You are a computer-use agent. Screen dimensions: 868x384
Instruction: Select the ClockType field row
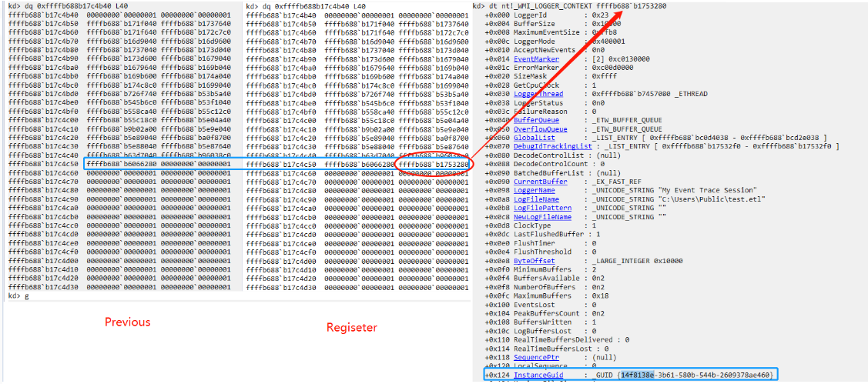[x=541, y=225]
